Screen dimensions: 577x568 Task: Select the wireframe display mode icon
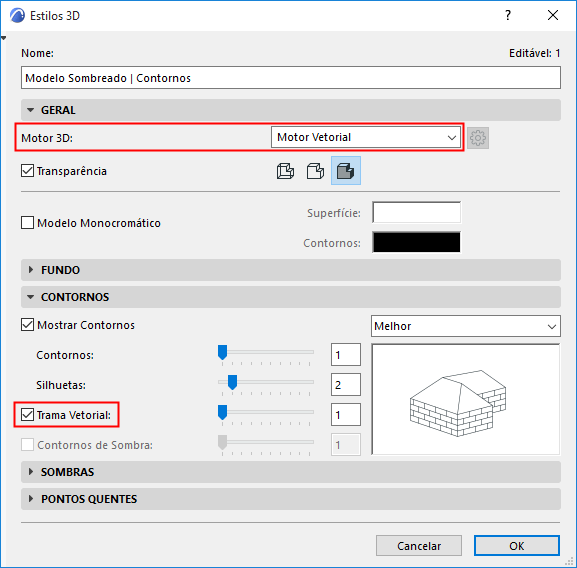[x=285, y=171]
